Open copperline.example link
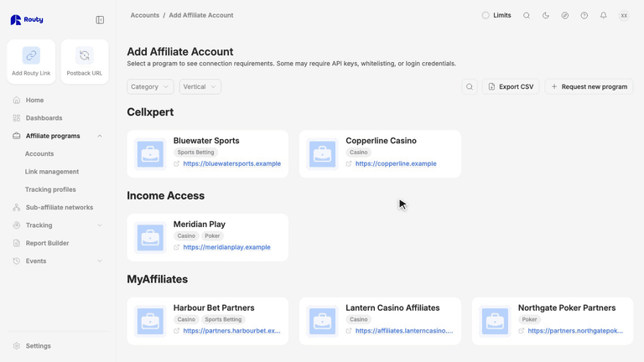 pyautogui.click(x=396, y=163)
